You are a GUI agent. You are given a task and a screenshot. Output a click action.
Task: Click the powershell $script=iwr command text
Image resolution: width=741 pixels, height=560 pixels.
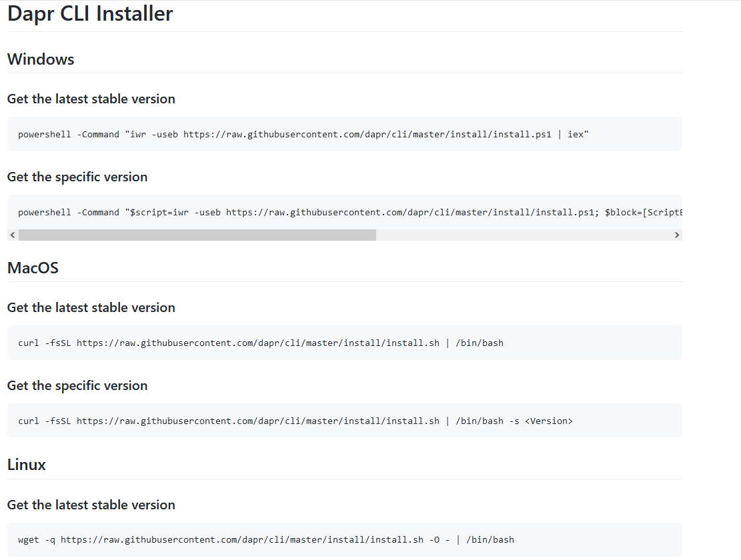(349, 213)
